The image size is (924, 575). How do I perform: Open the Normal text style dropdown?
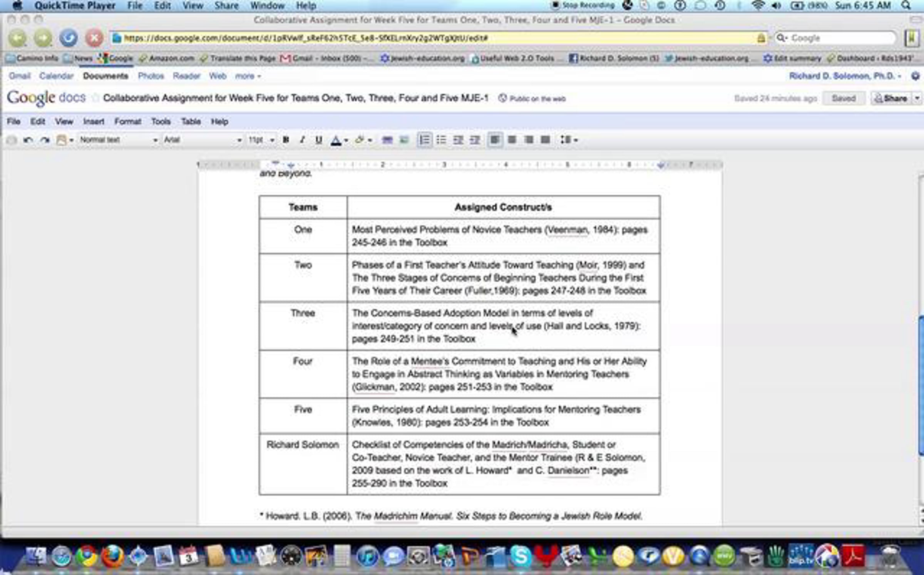pyautogui.click(x=118, y=140)
